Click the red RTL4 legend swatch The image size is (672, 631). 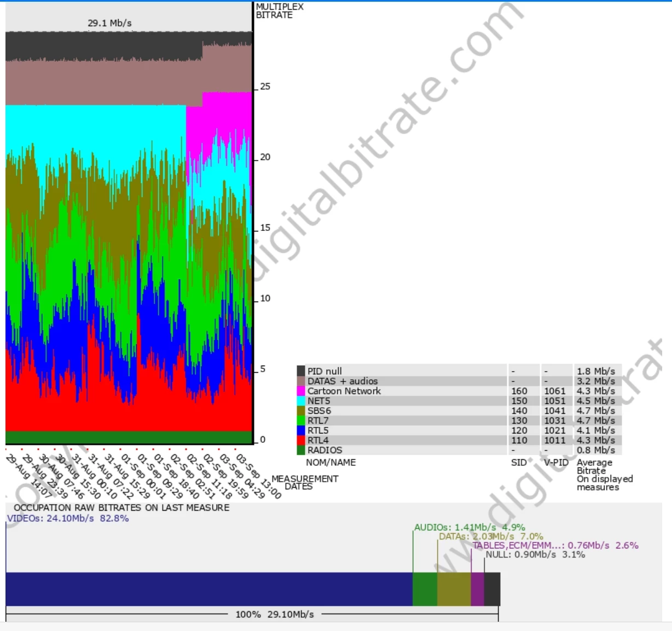(x=300, y=440)
